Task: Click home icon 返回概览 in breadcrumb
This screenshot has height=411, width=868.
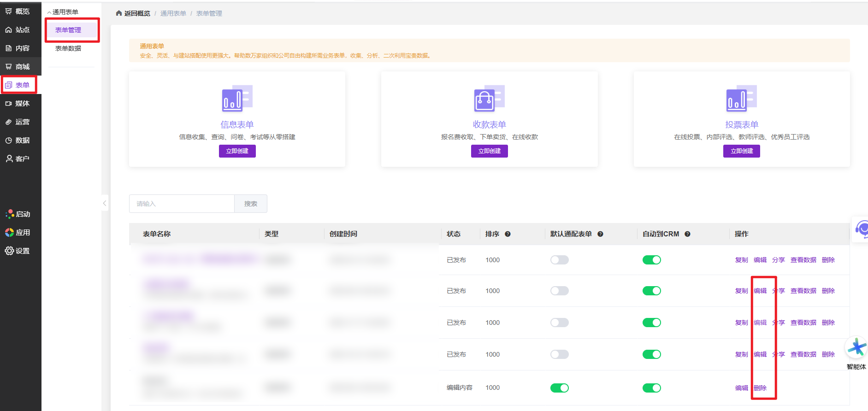Action: (x=119, y=13)
